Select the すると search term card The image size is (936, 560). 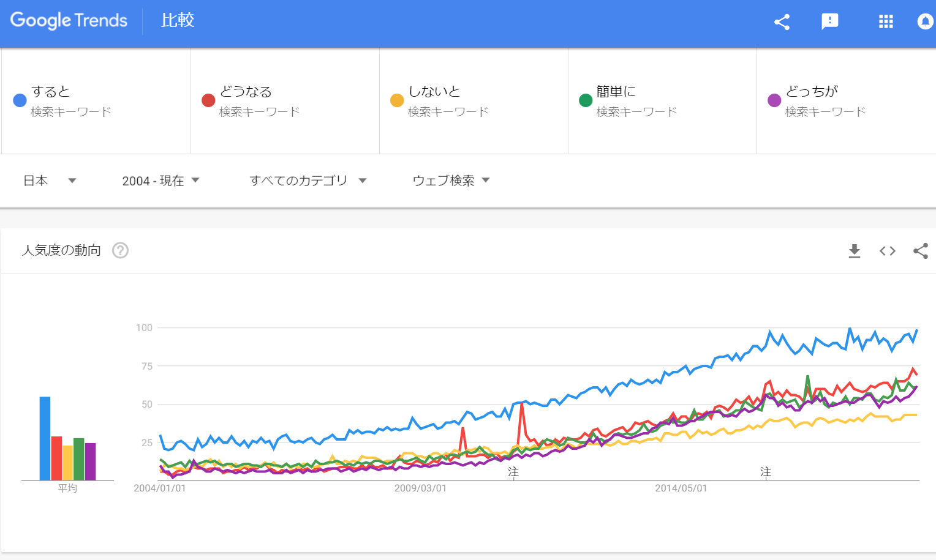[96, 101]
